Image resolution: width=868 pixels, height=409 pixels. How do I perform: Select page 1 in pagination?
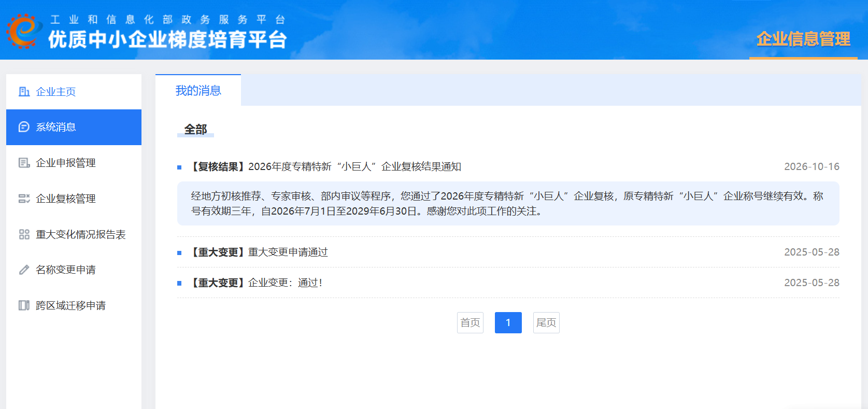(508, 322)
